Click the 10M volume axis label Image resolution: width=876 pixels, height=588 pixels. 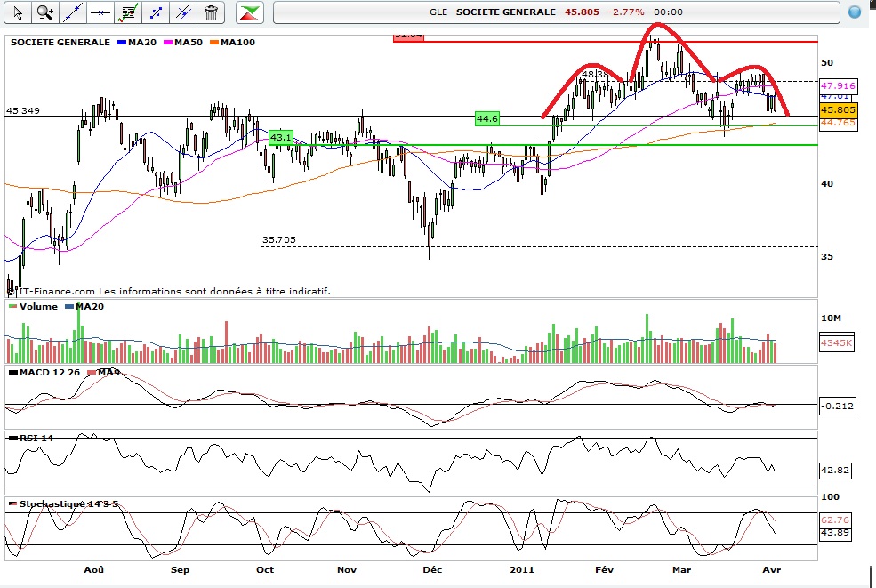coord(831,318)
